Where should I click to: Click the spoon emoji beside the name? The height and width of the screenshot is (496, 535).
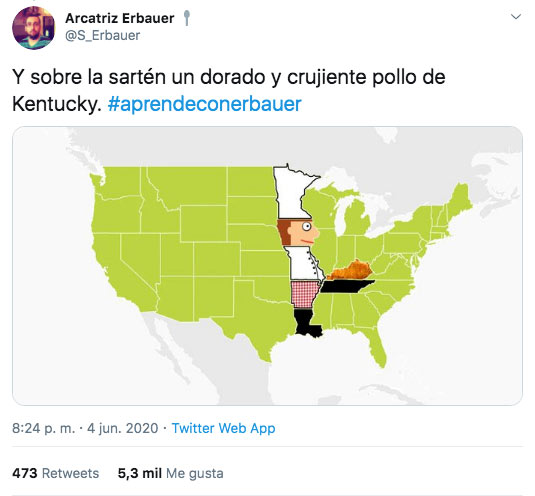186,18
